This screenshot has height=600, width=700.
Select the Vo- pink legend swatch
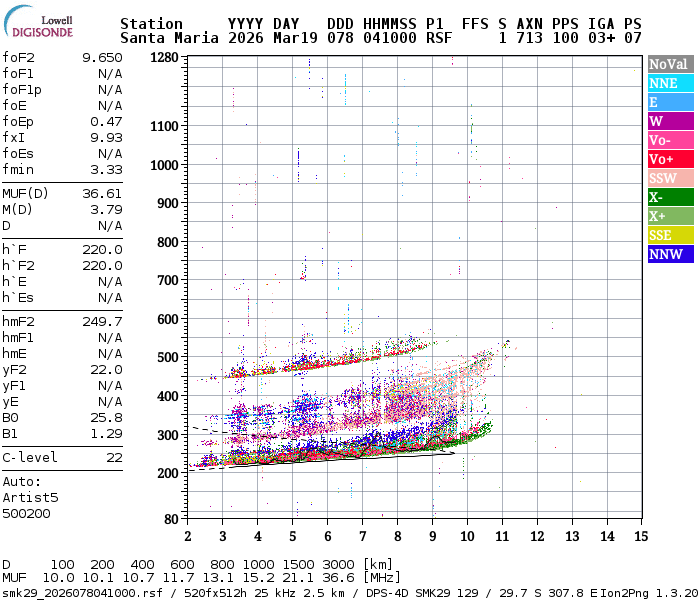[x=671, y=140]
